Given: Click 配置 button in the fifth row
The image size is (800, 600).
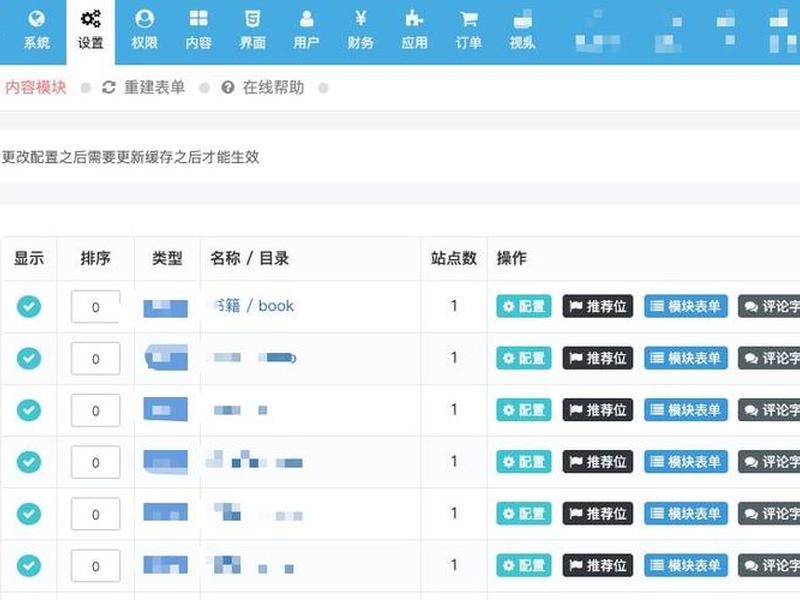Looking at the screenshot, I should pyautogui.click(x=523, y=513).
